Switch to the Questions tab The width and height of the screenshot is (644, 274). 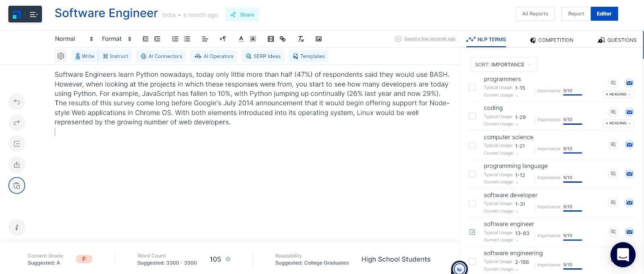point(617,40)
